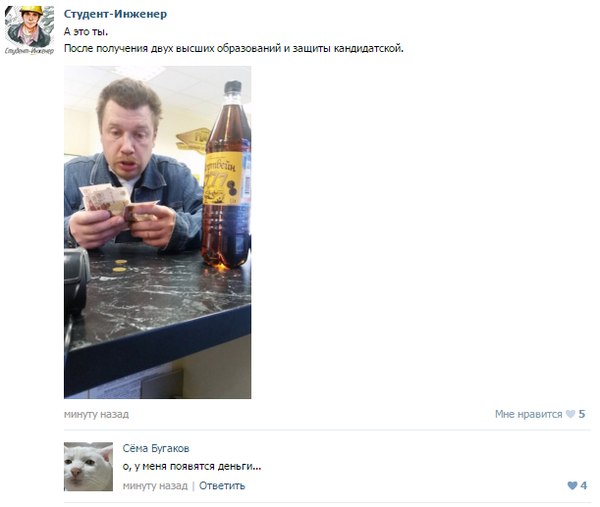
Task: Click the Студент-Инженер caption under the avatar
Action: click(x=29, y=51)
